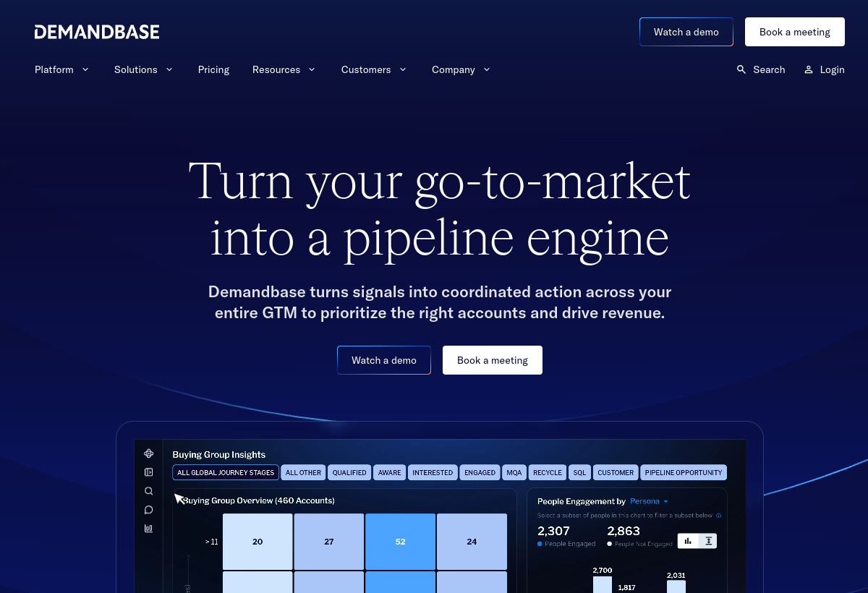The height and width of the screenshot is (593, 868).
Task: Click the info icon beside the subset hint
Action: tap(718, 516)
